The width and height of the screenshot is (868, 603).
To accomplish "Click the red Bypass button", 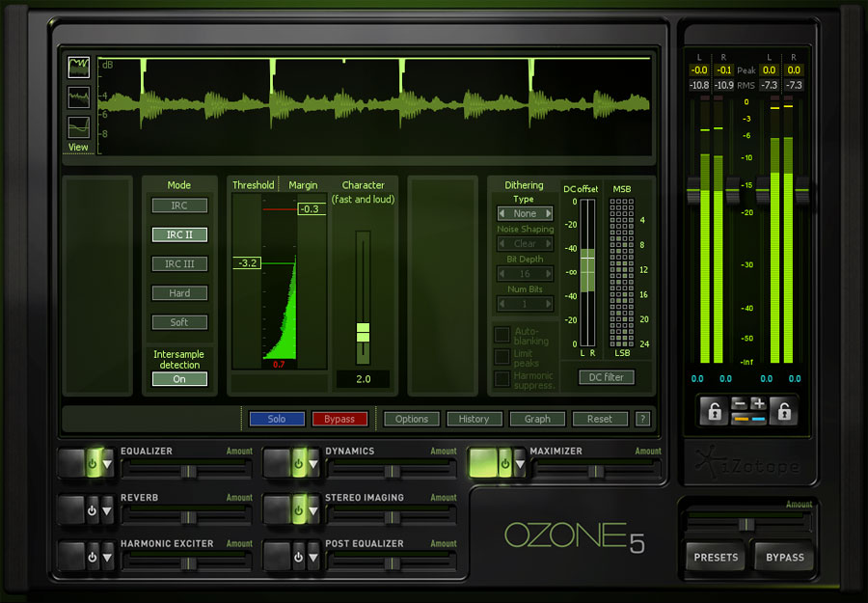I will pyautogui.click(x=339, y=419).
